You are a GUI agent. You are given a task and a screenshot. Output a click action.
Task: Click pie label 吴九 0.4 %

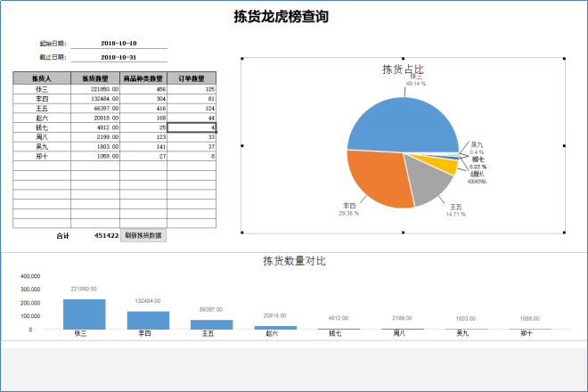477,148
